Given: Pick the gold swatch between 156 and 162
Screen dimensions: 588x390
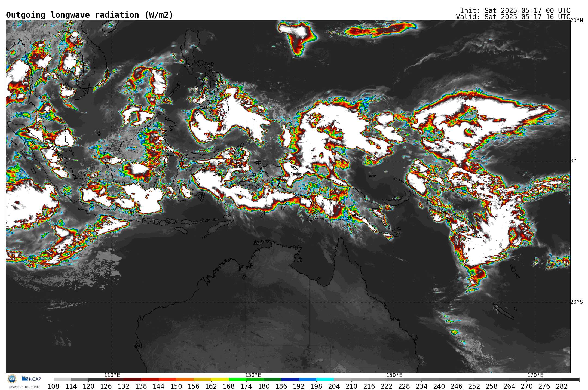Looking at the screenshot, I should click(202, 379).
